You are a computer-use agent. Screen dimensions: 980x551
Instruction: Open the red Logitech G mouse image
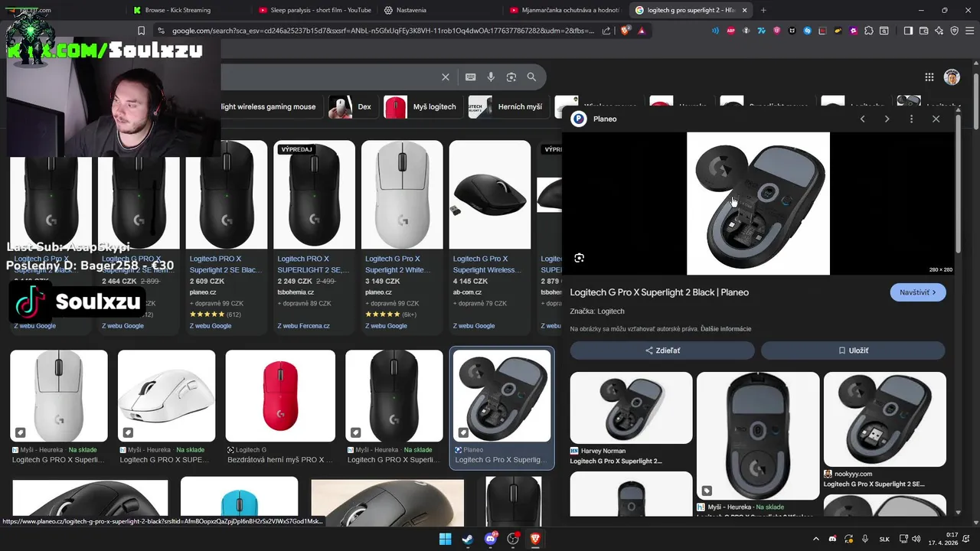(280, 396)
